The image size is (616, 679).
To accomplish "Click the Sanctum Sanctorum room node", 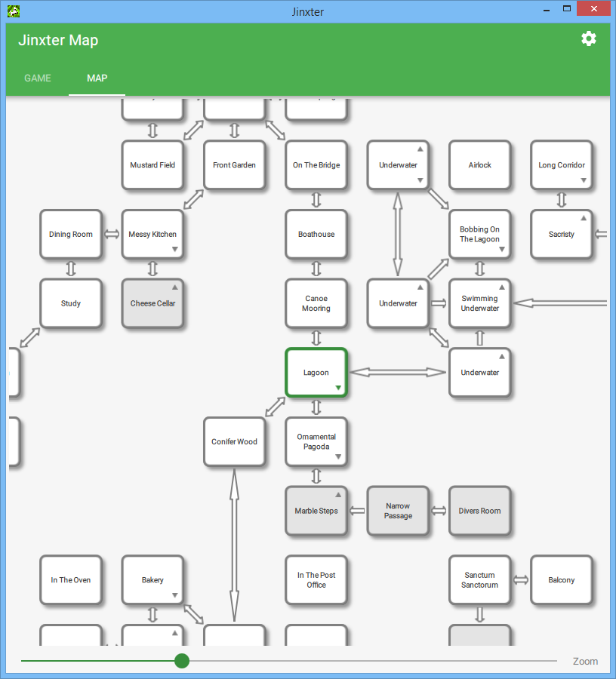I will pyautogui.click(x=479, y=580).
